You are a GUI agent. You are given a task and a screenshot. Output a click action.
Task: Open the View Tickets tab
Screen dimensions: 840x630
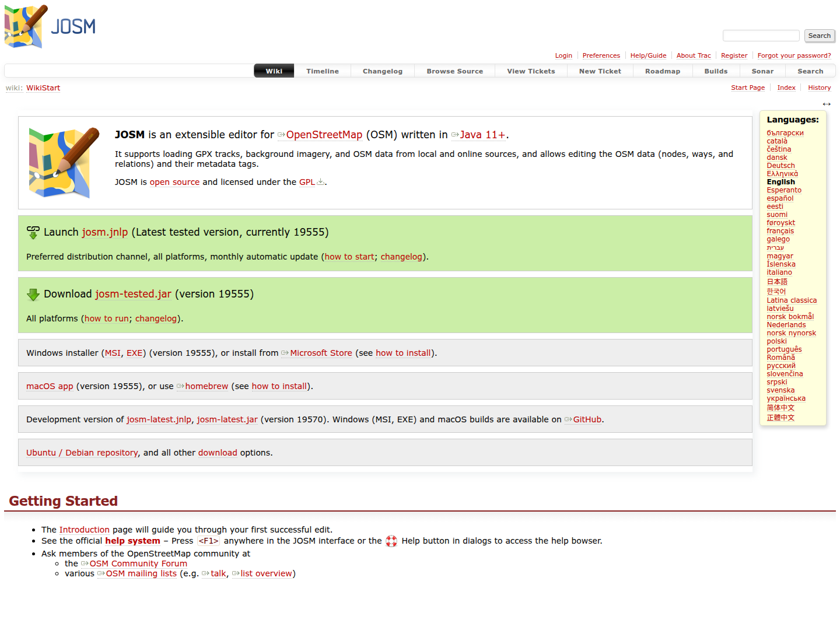coord(531,71)
